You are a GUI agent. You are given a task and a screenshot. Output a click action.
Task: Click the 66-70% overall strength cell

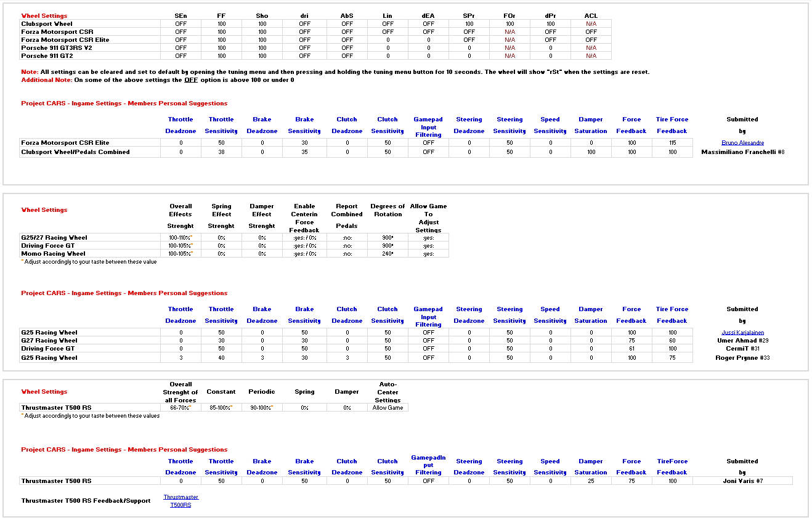tap(181, 408)
